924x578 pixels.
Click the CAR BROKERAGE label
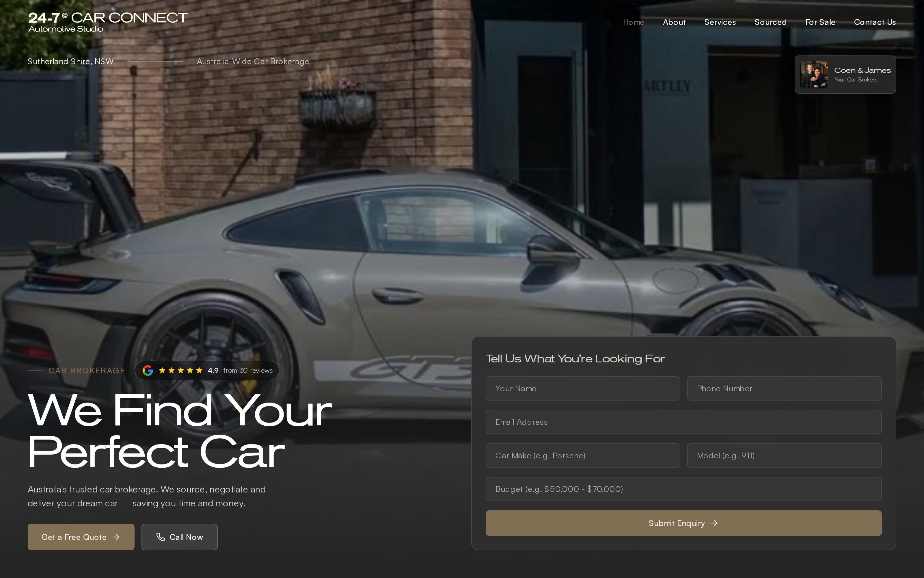click(x=87, y=370)
